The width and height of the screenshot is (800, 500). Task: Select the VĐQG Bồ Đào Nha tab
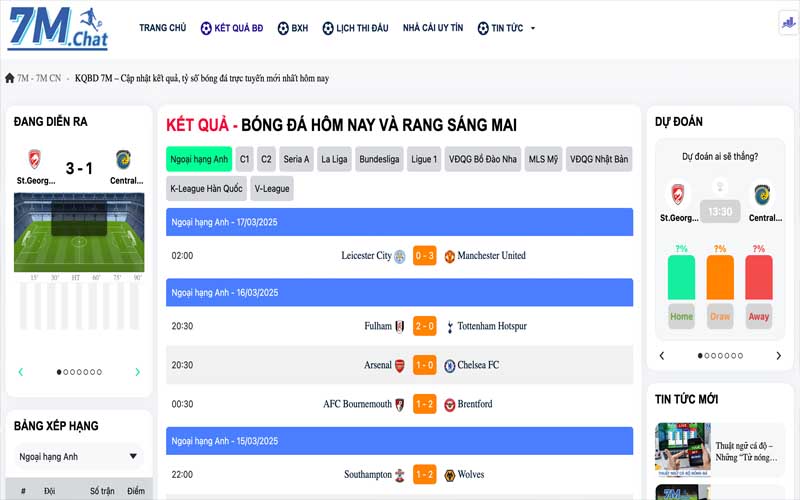[x=483, y=159]
